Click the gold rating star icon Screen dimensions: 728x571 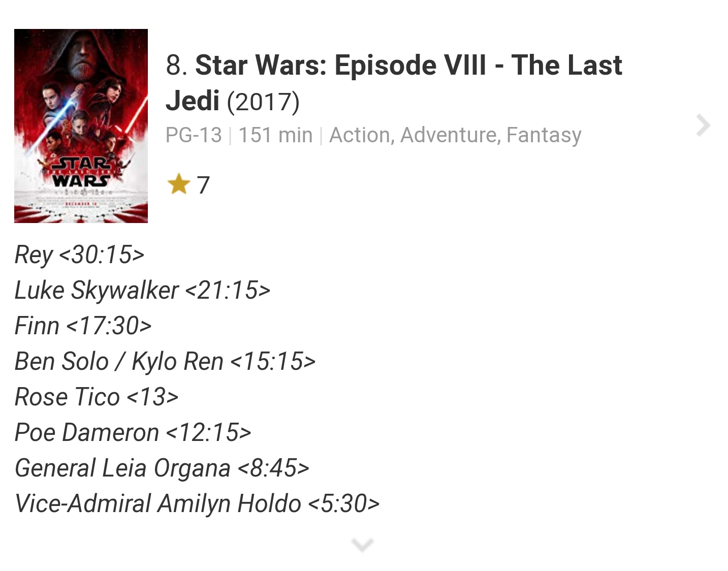178,184
